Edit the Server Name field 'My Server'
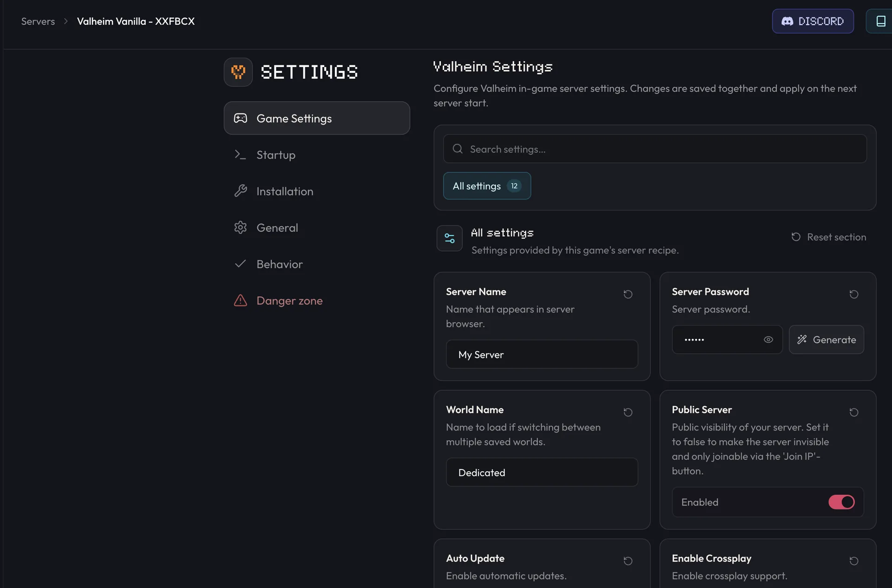The width and height of the screenshot is (892, 588). click(x=542, y=354)
